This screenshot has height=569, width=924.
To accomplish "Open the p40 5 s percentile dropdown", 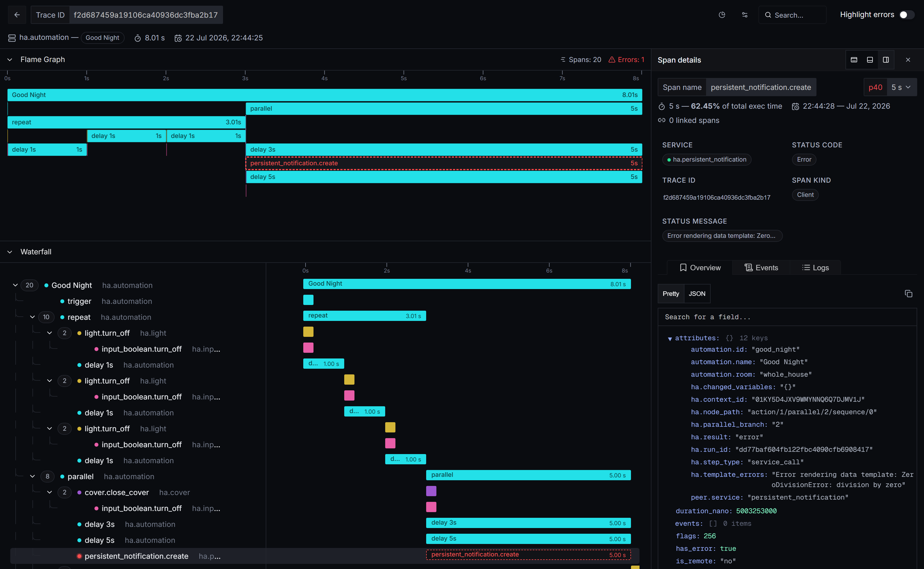I will (x=890, y=87).
